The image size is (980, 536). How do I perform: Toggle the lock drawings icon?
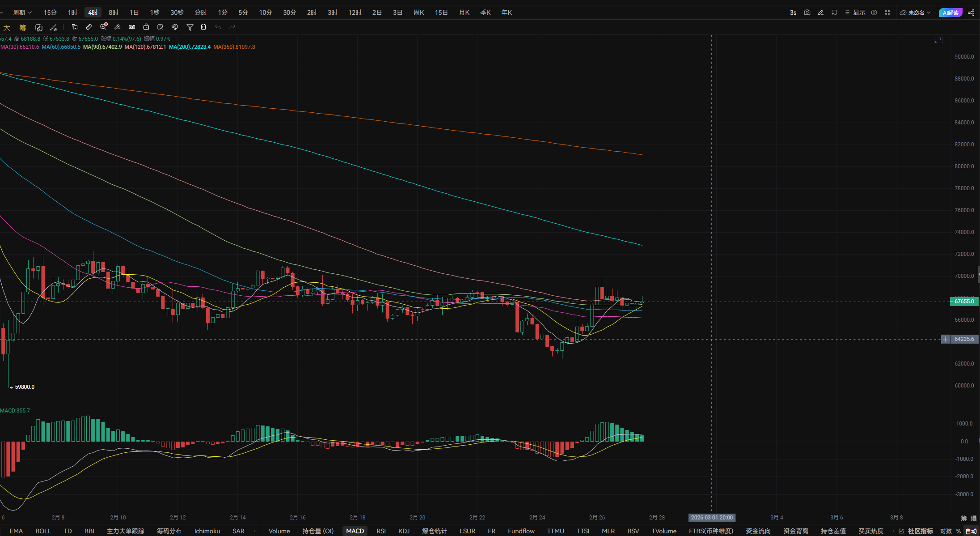[146, 27]
